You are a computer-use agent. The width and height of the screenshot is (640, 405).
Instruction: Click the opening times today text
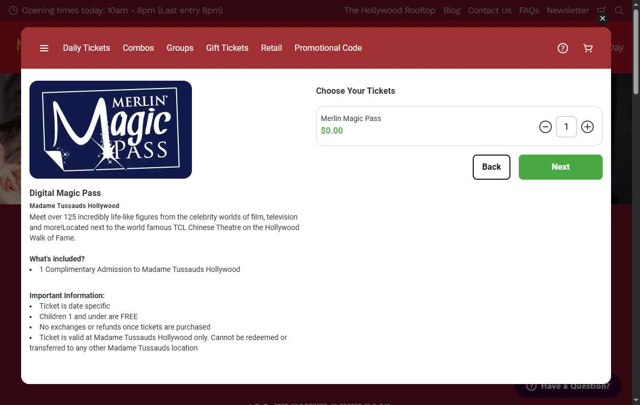click(122, 10)
